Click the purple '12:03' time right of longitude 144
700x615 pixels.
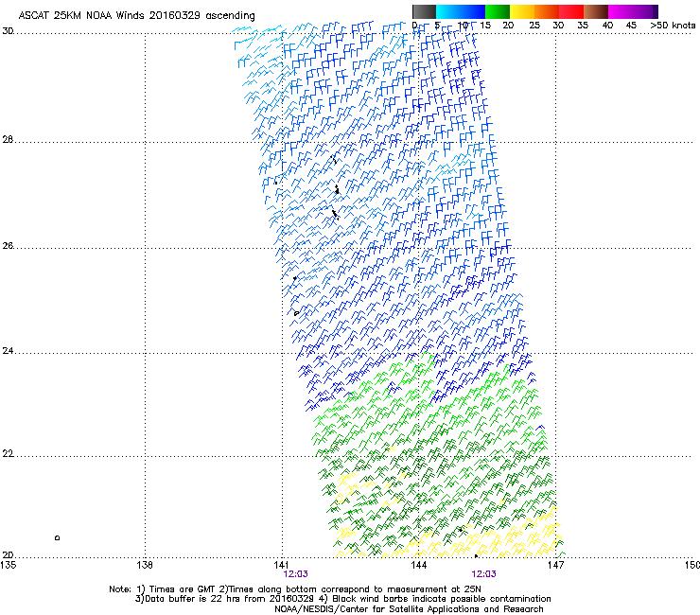(483, 574)
